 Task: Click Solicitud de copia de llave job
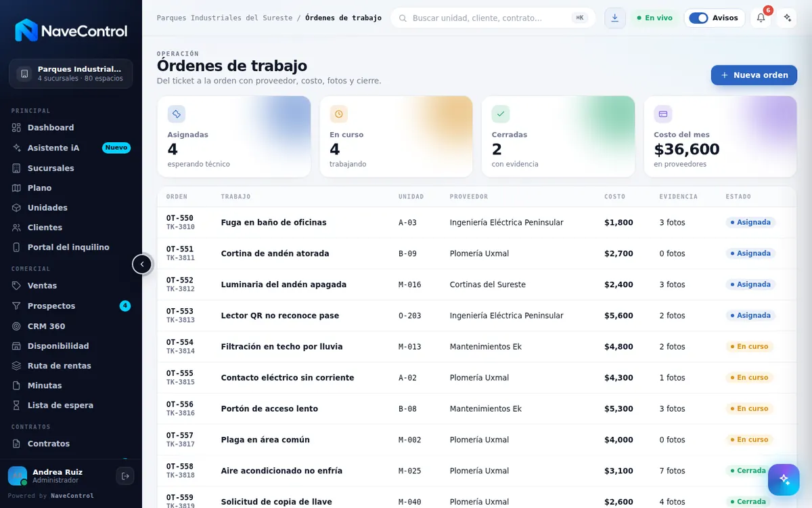276,502
